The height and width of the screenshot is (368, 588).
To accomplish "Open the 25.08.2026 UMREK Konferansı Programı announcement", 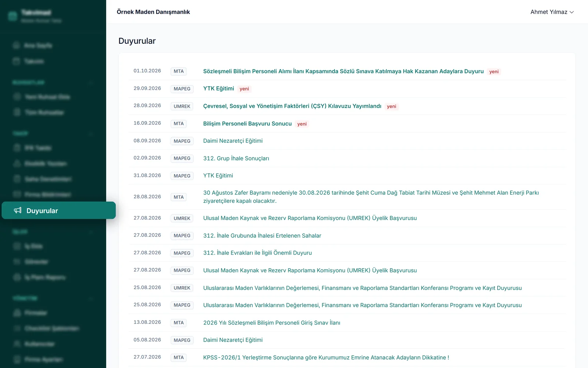I will pyautogui.click(x=362, y=288).
